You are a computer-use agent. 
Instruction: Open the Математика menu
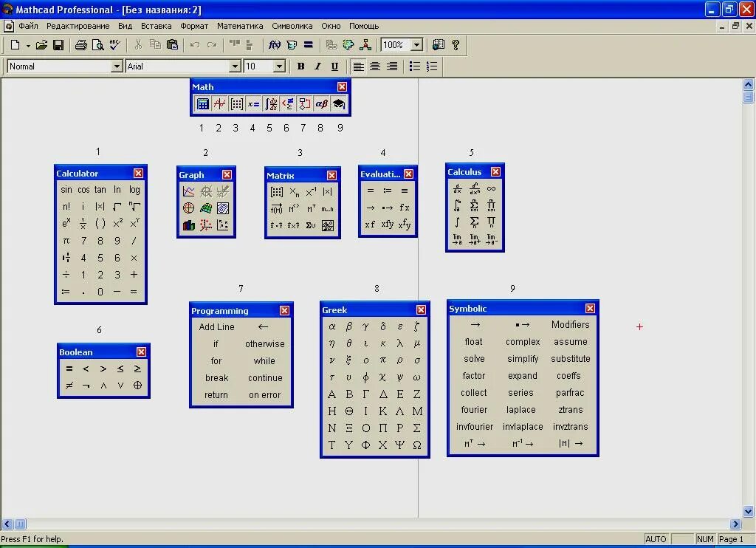click(x=240, y=26)
